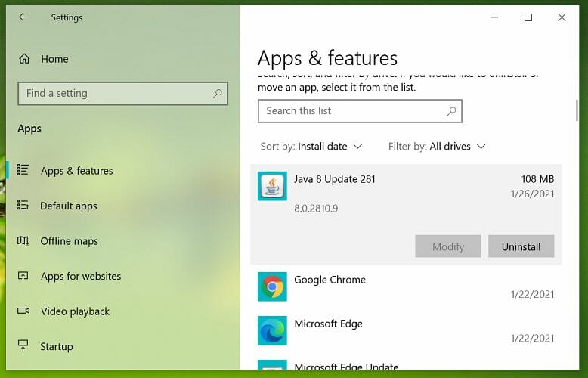Click the Startup sidebar icon

[23, 345]
